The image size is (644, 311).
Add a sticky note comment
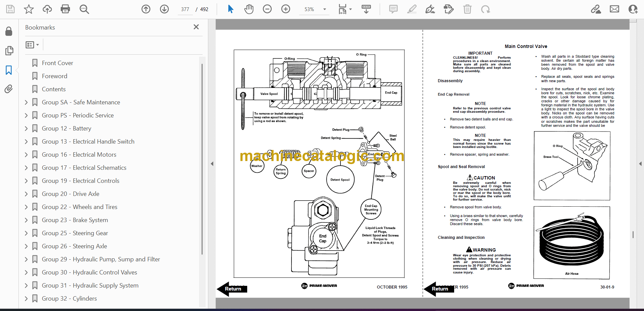pyautogui.click(x=393, y=9)
